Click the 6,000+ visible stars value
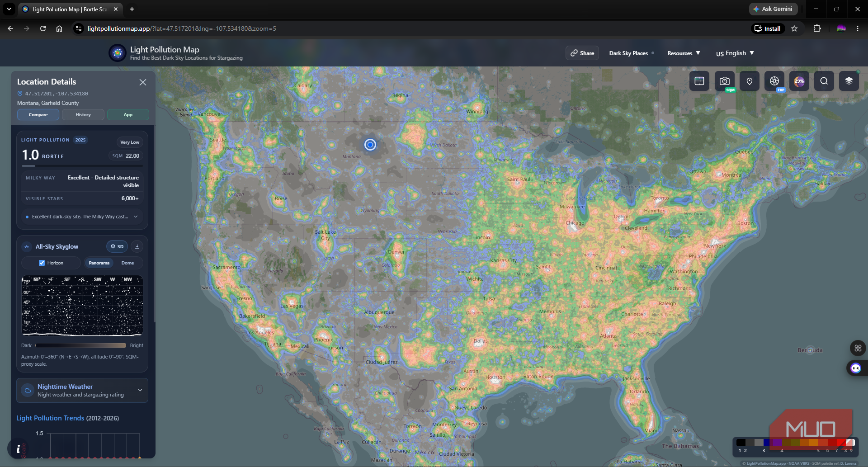This screenshot has width=868, height=467. 130,198
